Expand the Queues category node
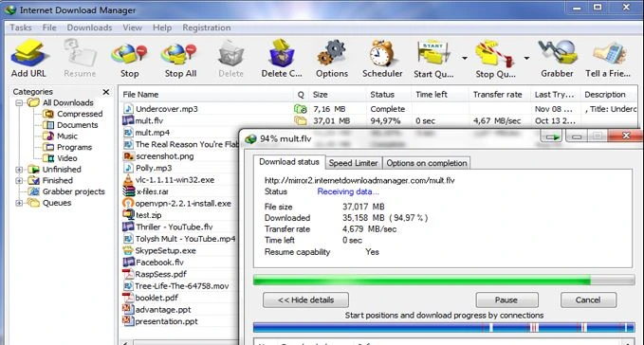Screen dimensions: 644x345 click(19, 203)
